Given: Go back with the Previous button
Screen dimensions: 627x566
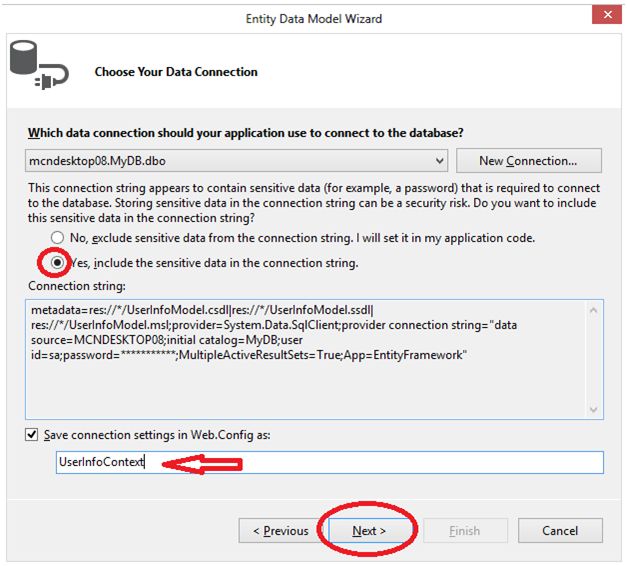Looking at the screenshot, I should pyautogui.click(x=280, y=531).
